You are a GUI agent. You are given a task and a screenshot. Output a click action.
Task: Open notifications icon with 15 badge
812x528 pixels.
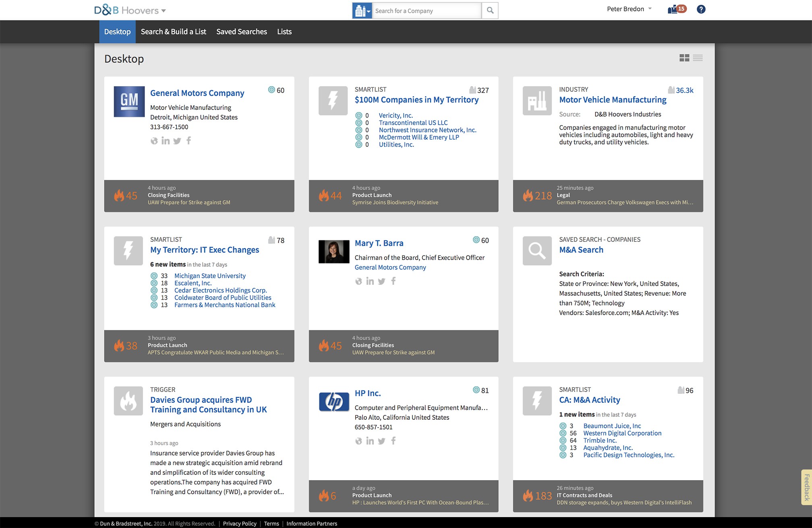click(x=677, y=9)
